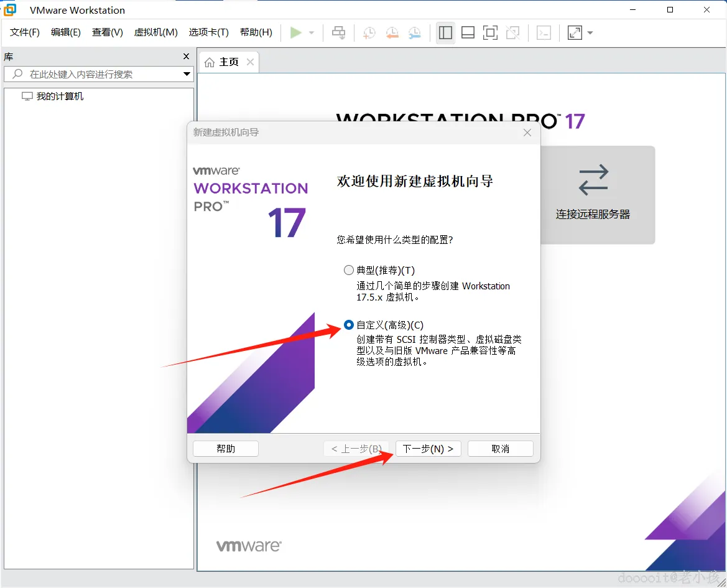Click the revert to snapshot icon

point(392,32)
